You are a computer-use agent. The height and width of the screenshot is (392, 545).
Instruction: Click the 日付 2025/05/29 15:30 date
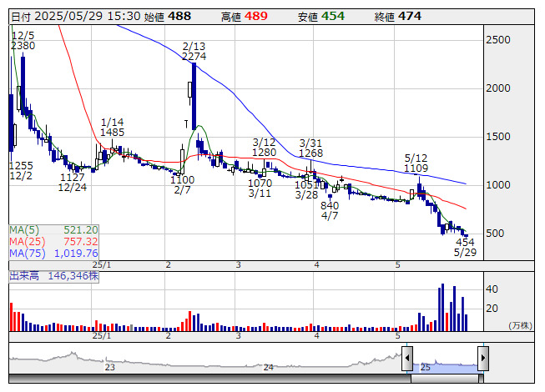click(x=76, y=17)
